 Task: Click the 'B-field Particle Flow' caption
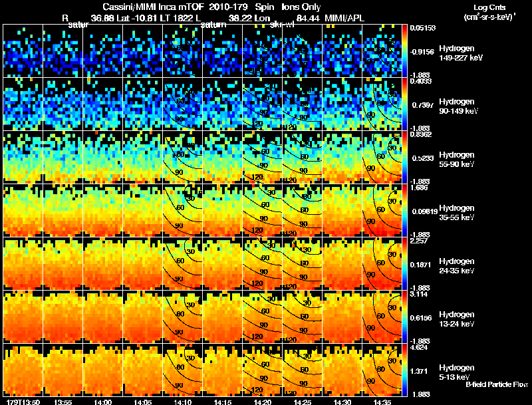[497, 384]
